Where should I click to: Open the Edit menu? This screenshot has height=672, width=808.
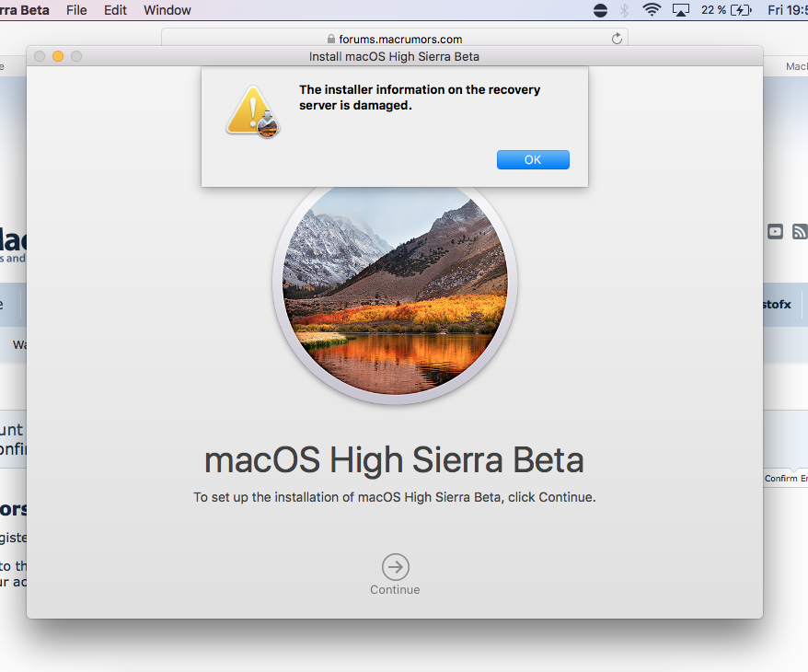[x=115, y=10]
